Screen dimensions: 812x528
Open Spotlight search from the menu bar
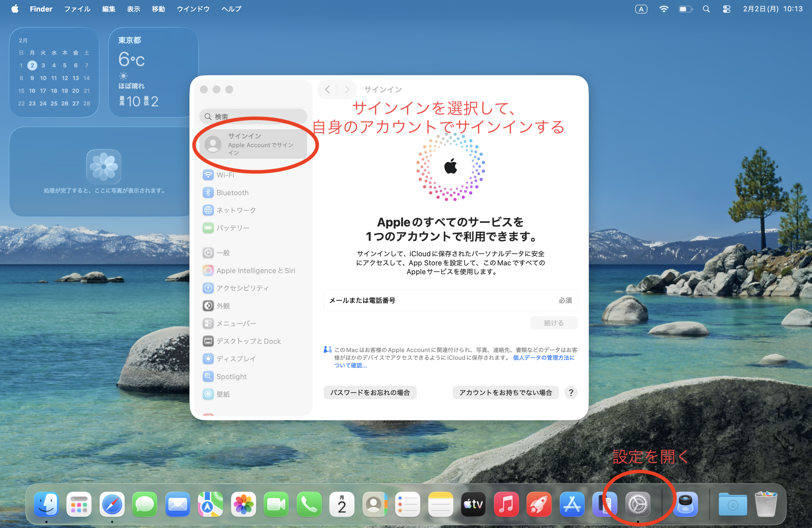(706, 9)
